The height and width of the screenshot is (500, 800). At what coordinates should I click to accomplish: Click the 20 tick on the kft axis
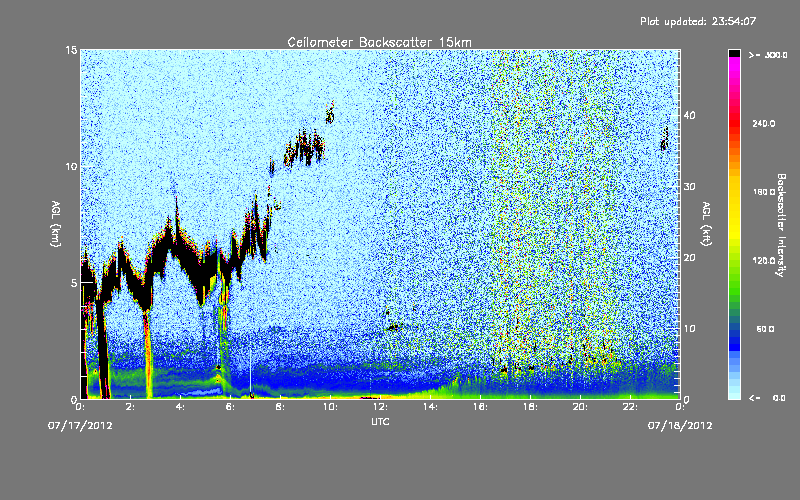pyautogui.click(x=689, y=258)
